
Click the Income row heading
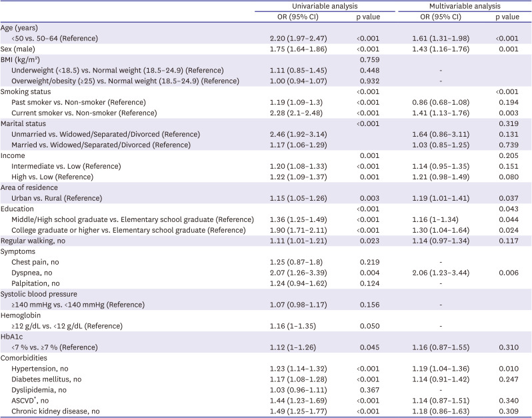(13, 155)
